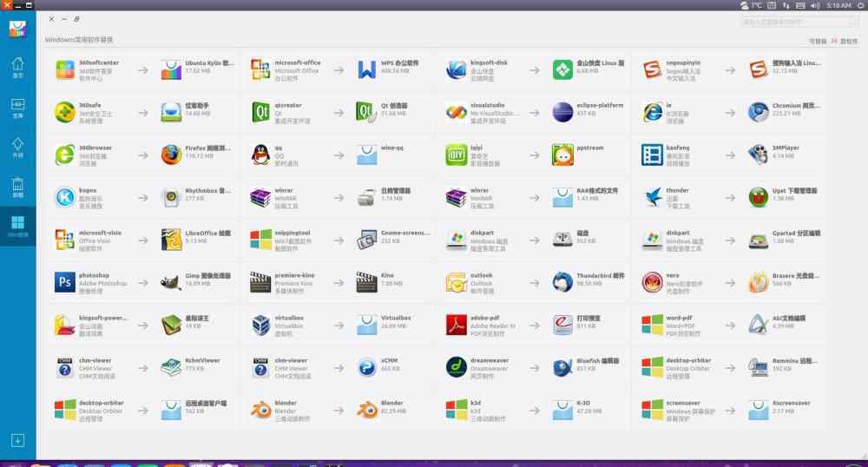Viewport: 868px width, 467px height.
Task: Click the 360softcenter app icon
Action: (65, 70)
